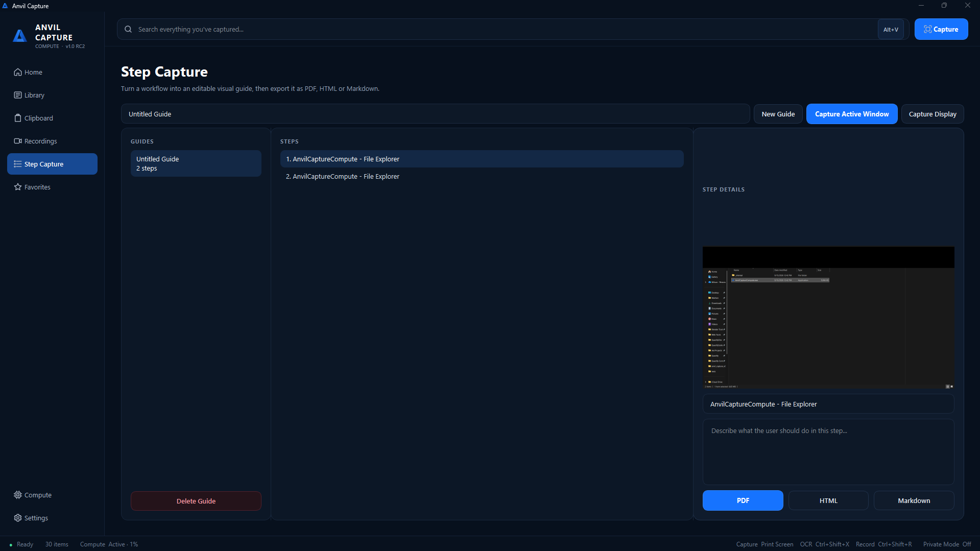The image size is (980, 551).
Task: Toggle Private Mode in status bar
Action: pos(947,544)
